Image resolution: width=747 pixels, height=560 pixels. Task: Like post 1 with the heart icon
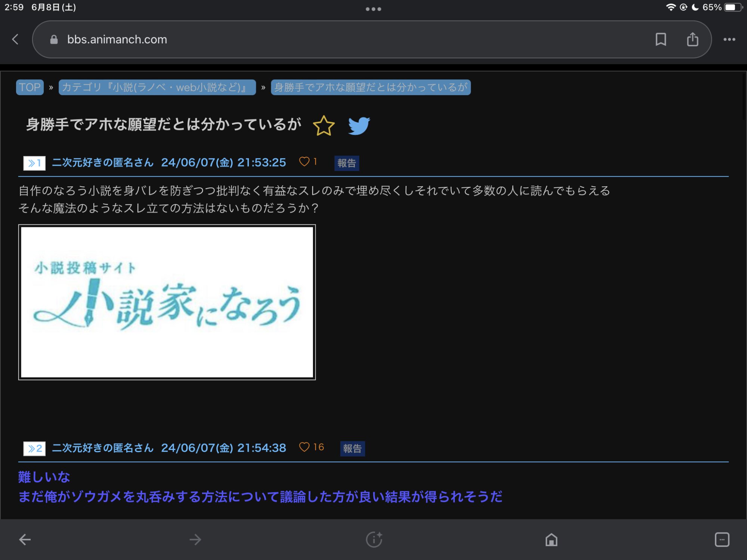(304, 162)
